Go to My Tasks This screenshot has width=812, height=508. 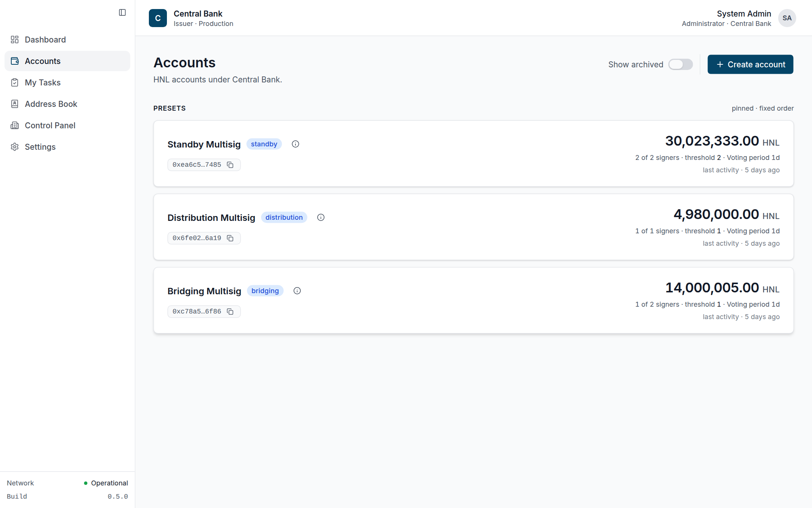[67, 82]
